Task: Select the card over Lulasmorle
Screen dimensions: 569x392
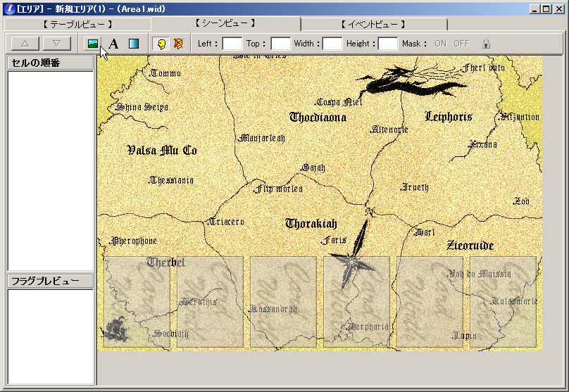Action: (503, 302)
